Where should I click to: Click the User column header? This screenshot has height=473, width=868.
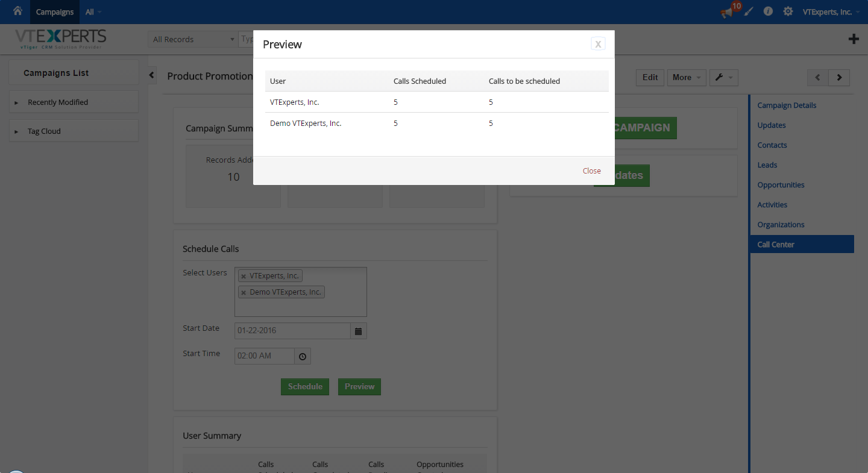click(278, 81)
